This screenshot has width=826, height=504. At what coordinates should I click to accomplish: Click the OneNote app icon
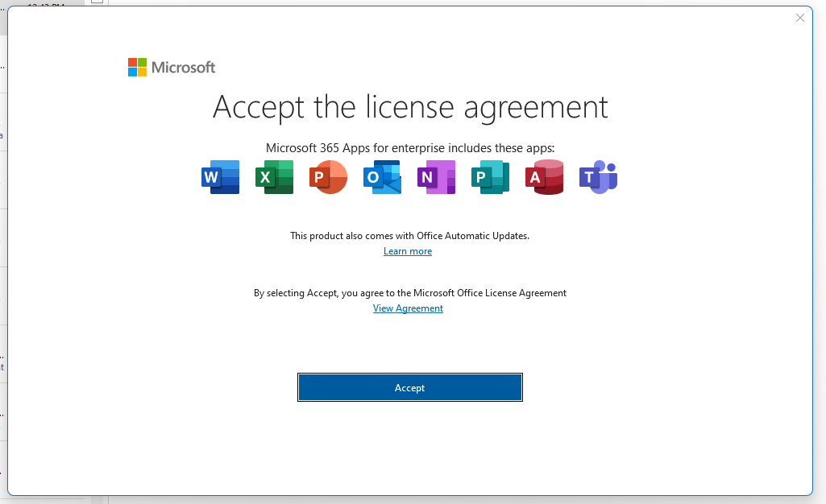436,177
